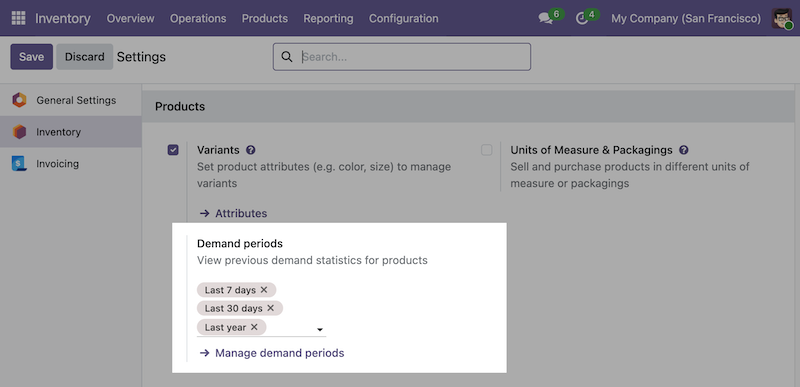The image size is (800, 387).
Task: Click the activities badge showing 4
Action: click(x=592, y=14)
